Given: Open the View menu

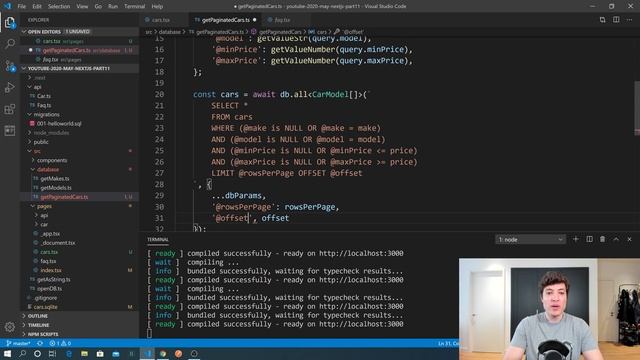Looking at the screenshot, I should [82, 6].
